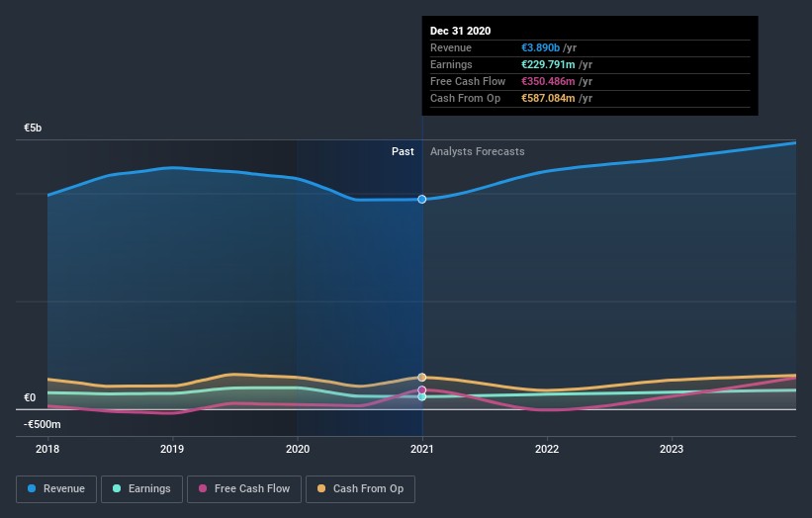Click the Past region label
The image size is (812, 518).
[403, 151]
